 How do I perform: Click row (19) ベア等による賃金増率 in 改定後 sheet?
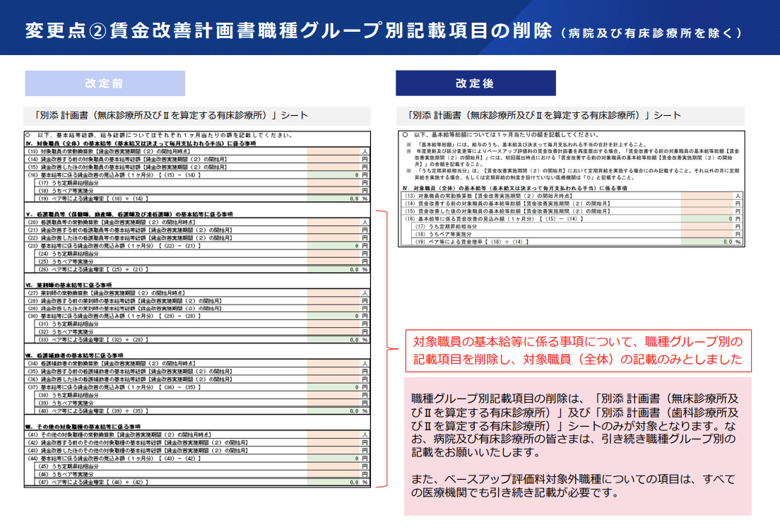(x=577, y=242)
